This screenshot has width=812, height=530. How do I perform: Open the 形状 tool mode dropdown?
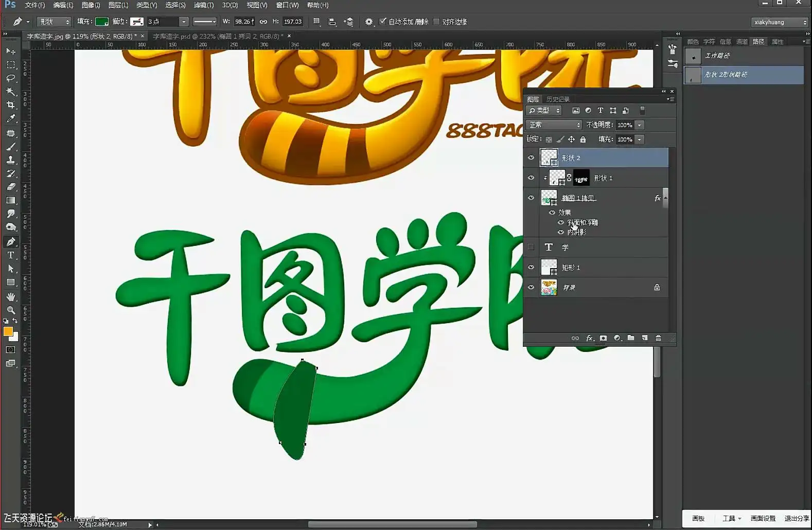point(54,22)
